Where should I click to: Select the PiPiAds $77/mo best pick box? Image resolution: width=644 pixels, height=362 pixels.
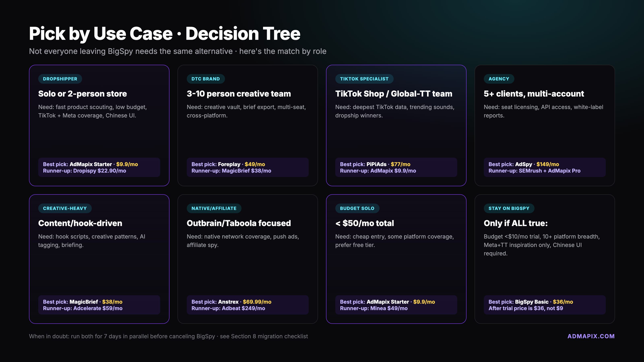(396, 167)
